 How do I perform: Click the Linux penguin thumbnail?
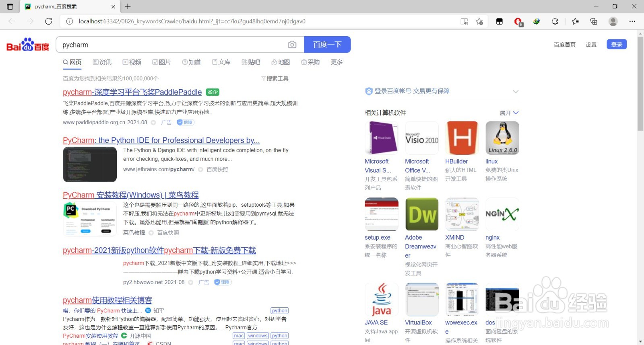(x=502, y=138)
